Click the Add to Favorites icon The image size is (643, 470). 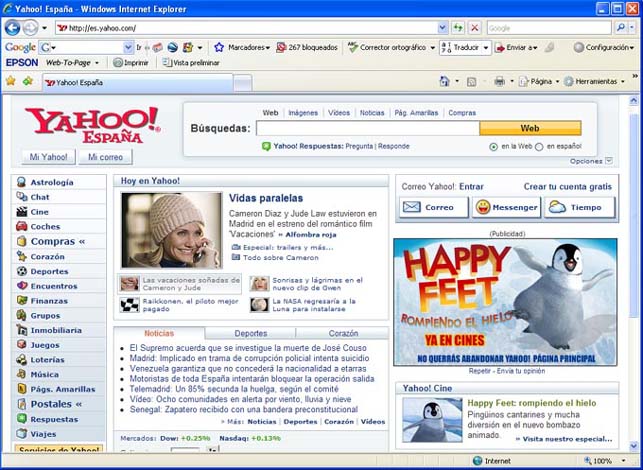(x=27, y=81)
